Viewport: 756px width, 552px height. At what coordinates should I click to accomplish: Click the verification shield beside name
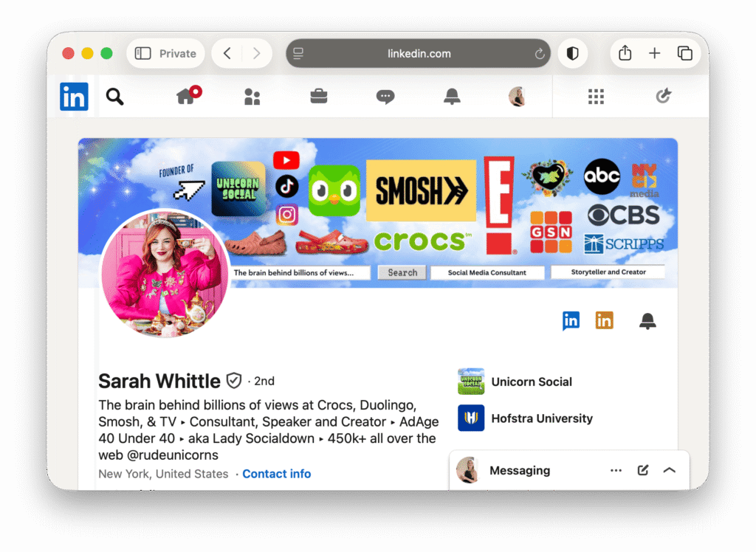[234, 381]
